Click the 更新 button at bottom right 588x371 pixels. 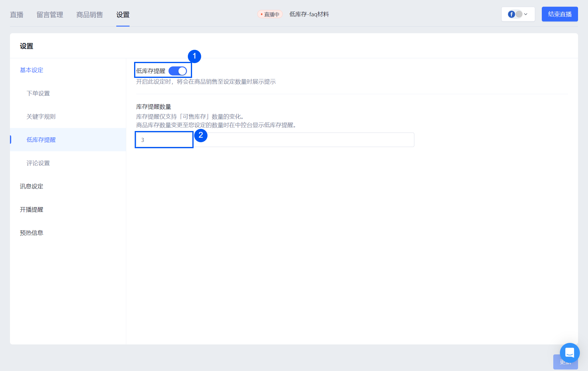pyautogui.click(x=565, y=362)
